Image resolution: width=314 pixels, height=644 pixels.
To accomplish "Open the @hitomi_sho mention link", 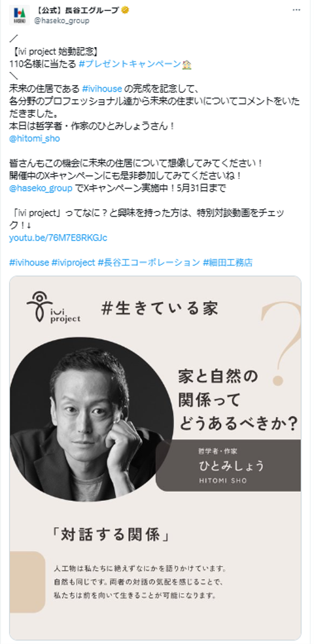I will [35, 139].
